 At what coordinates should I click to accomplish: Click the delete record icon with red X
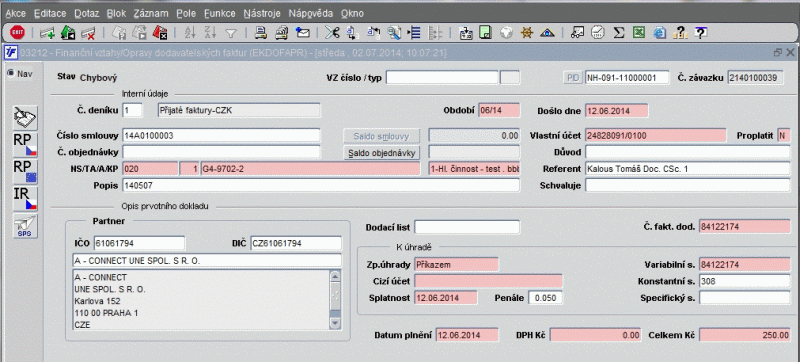[x=89, y=33]
